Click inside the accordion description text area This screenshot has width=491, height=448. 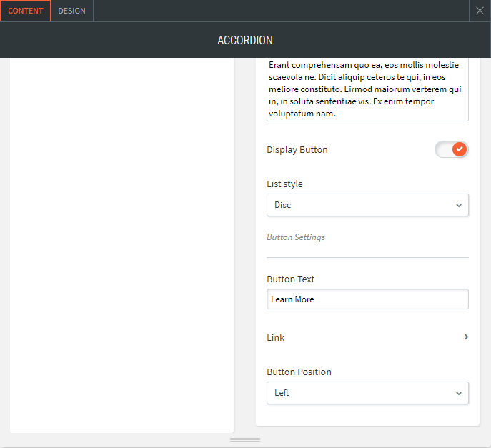coord(367,89)
